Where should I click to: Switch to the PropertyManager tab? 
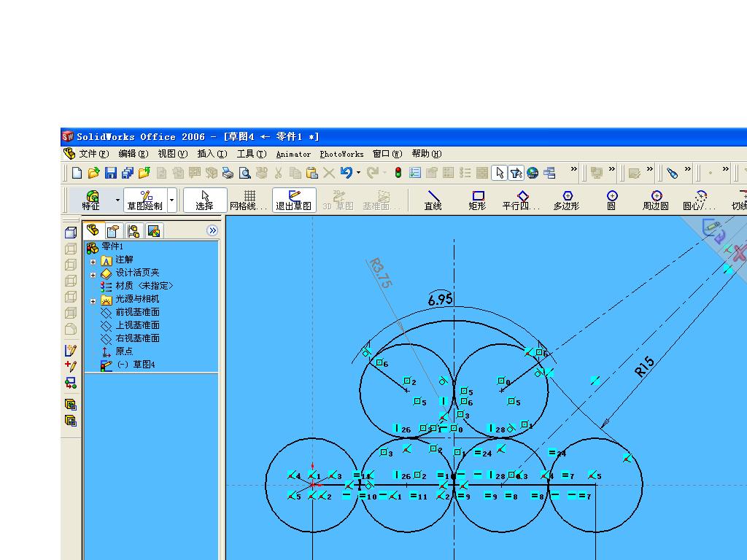[113, 231]
